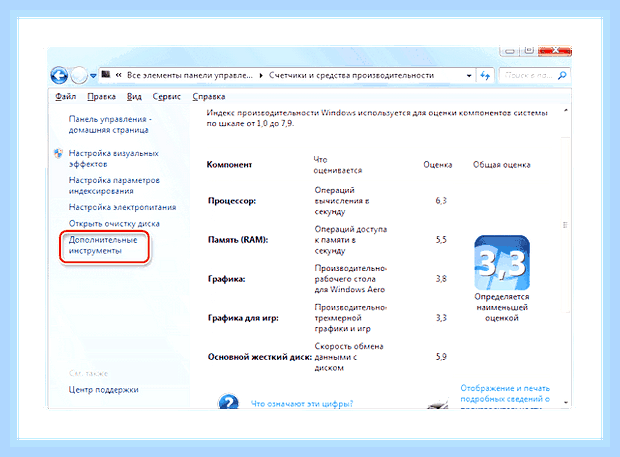The width and height of the screenshot is (620, 457).
Task: Open the Файл menu
Action: click(x=65, y=96)
